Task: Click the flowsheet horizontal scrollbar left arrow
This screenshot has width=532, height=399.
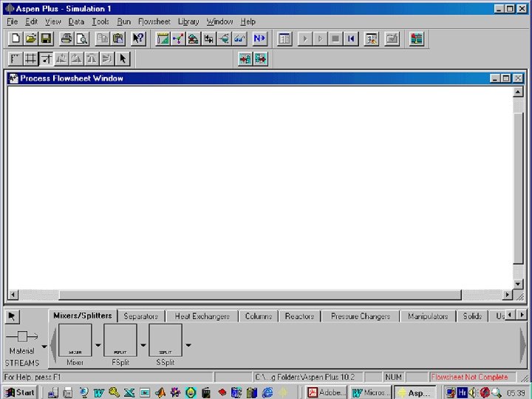Action: coord(13,295)
